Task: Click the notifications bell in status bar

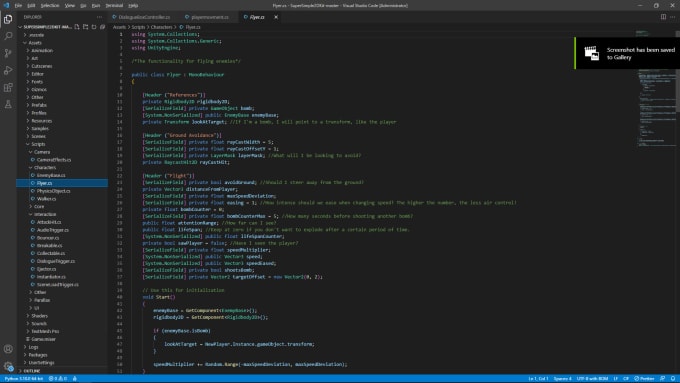Action: pyautogui.click(x=673, y=379)
